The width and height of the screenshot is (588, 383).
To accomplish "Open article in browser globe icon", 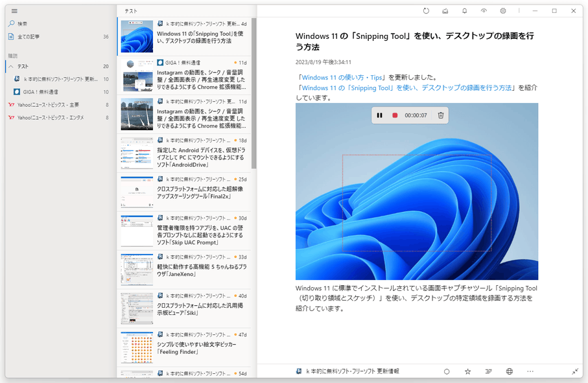I will (x=510, y=372).
